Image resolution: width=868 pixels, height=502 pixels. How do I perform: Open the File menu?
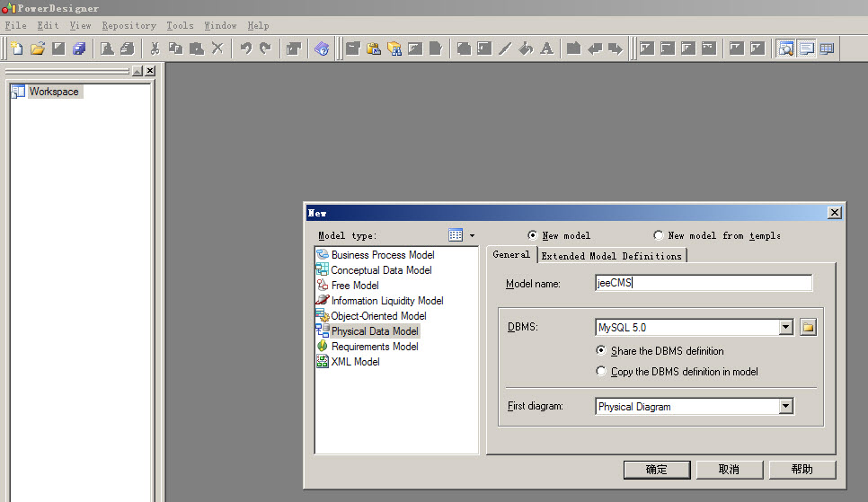(x=15, y=25)
